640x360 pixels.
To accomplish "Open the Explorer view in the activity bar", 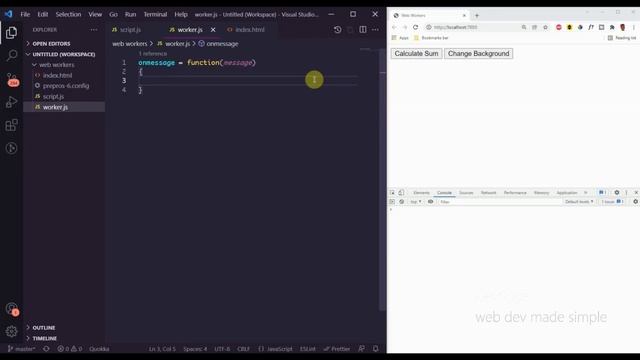I will tap(11, 33).
